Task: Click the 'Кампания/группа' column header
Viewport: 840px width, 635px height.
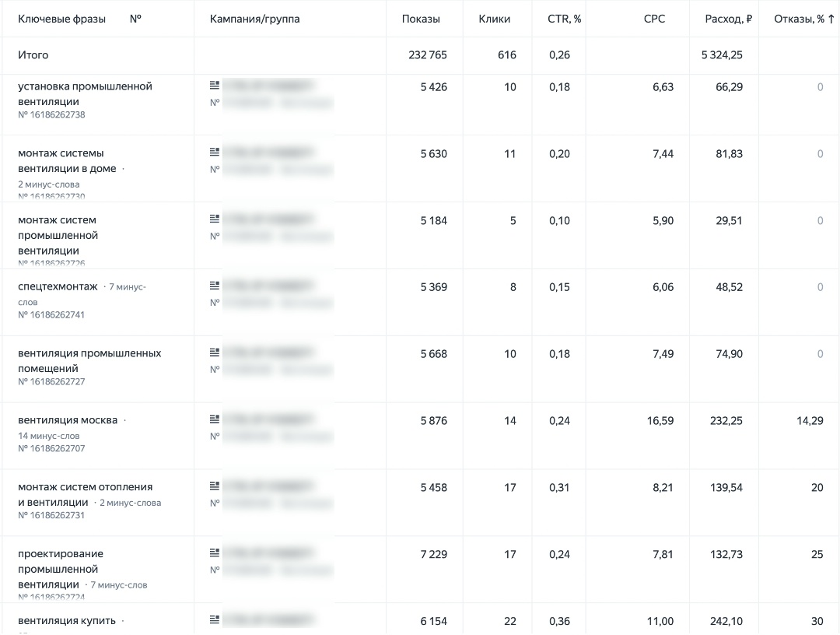Action: coord(254,19)
